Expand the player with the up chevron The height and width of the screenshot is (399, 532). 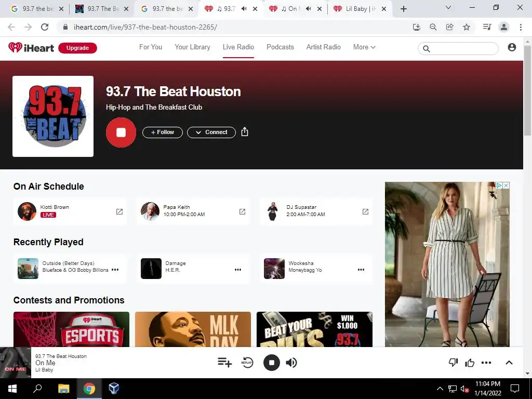pyautogui.click(x=509, y=363)
